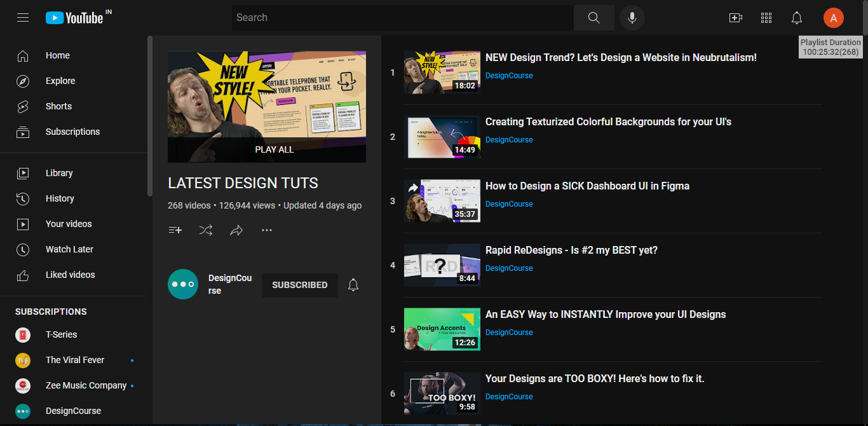Open Rapid ReDesigns video title
Screen dimensions: 868x426
[571, 250]
